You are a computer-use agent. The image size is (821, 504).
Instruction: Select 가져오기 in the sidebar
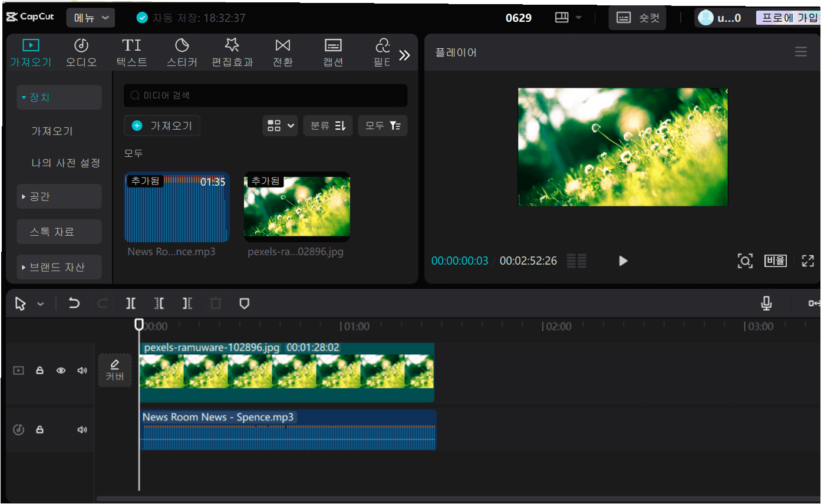52,131
